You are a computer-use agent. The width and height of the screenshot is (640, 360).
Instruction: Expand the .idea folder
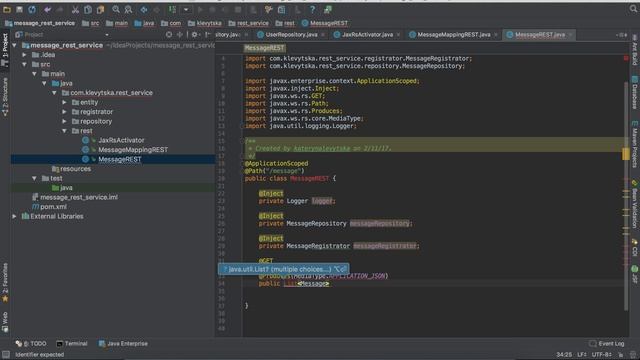click(x=24, y=55)
